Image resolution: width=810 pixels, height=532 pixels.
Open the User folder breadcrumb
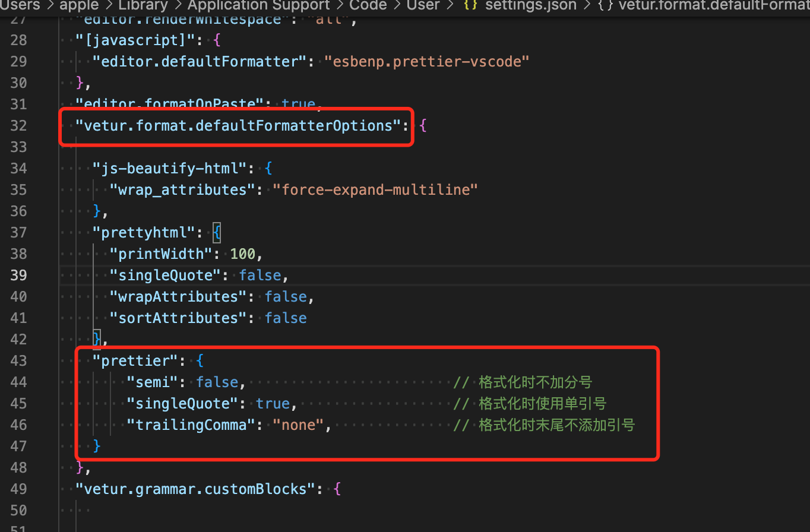[x=423, y=5]
